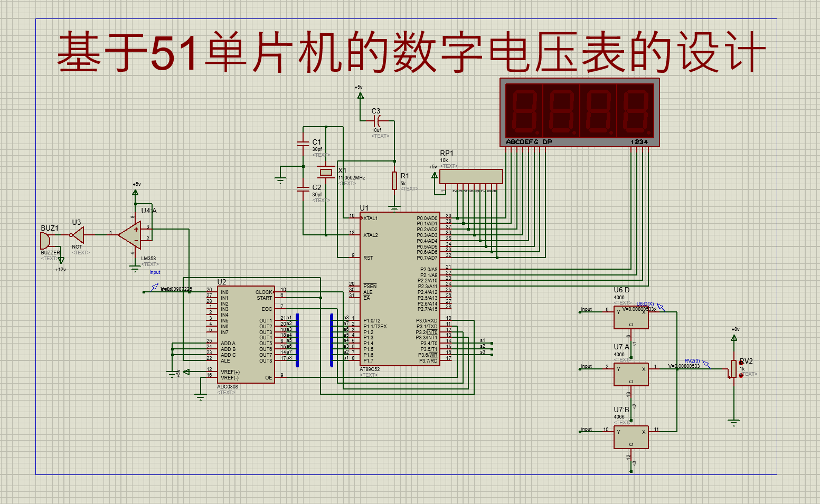Viewport: 820px width, 504px height.
Task: Select resistor R1 5k
Action: (394, 179)
